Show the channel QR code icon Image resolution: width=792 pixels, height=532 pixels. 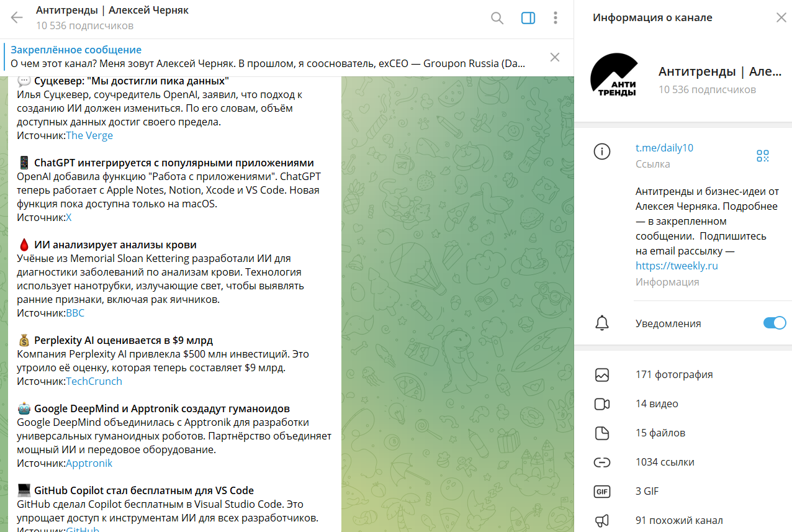coord(763,156)
